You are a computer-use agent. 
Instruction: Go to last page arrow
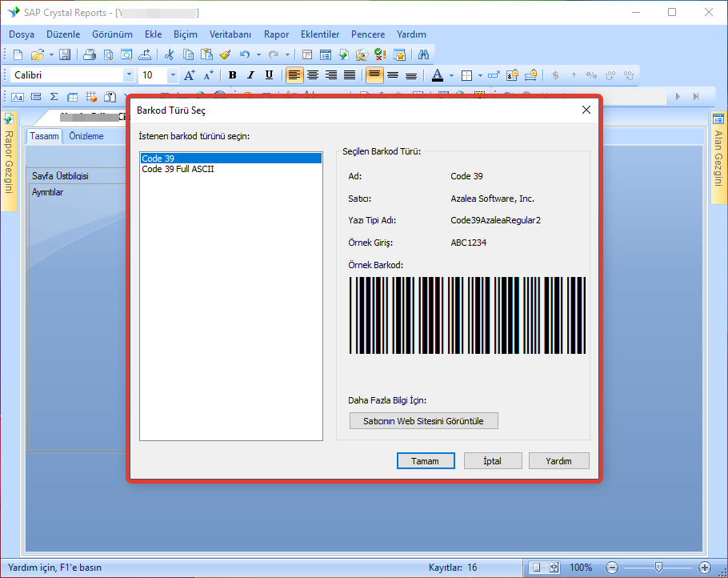[x=695, y=97]
